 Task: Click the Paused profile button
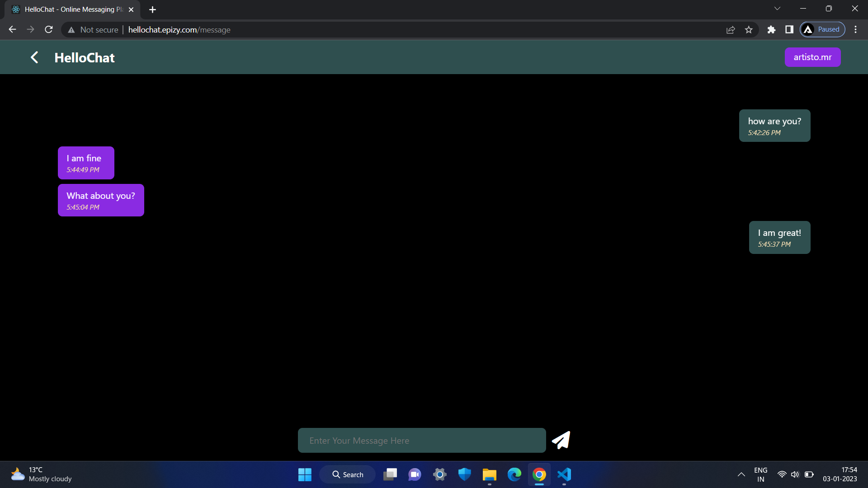[x=822, y=30]
